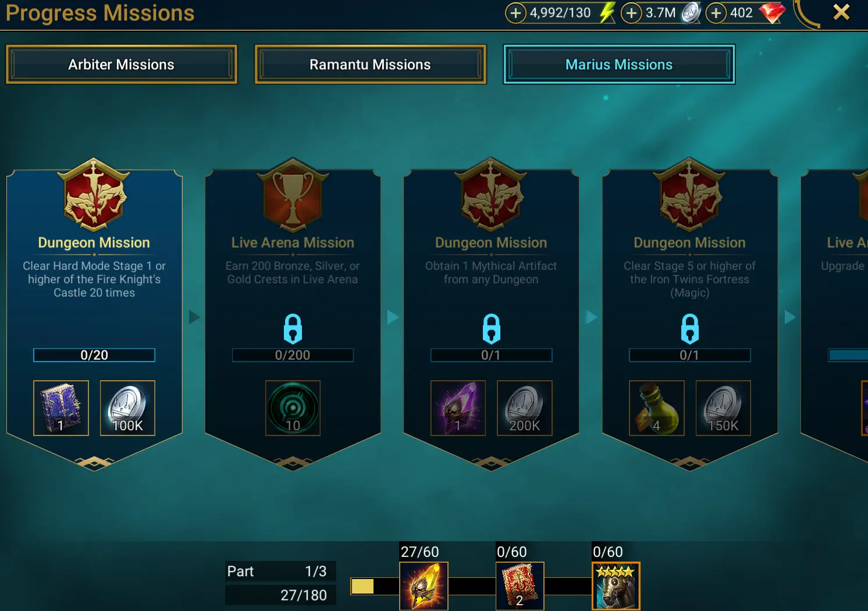Buy gems with the plus icon
This screenshot has width=868, height=611.
[x=716, y=13]
